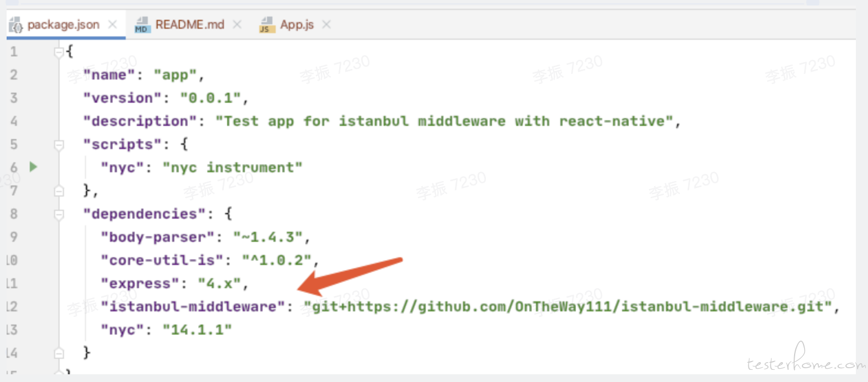Image resolution: width=868 pixels, height=382 pixels.
Task: Click the scripts closing brace fold marker
Action: [x=58, y=191]
